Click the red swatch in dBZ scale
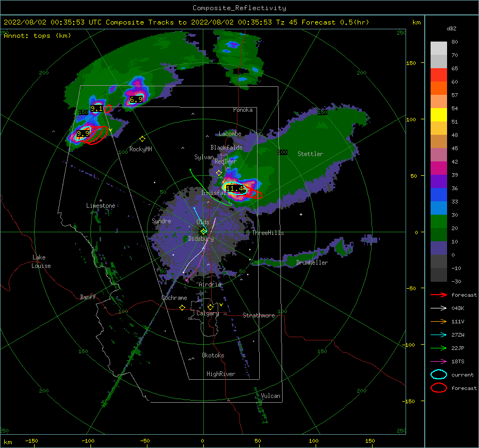 [439, 75]
